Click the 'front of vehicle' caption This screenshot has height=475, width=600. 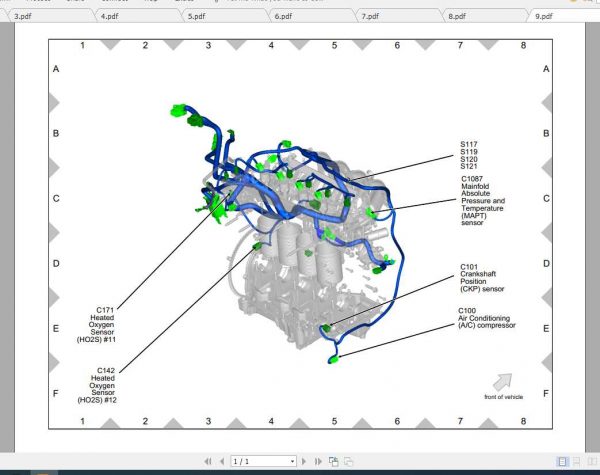(x=504, y=397)
